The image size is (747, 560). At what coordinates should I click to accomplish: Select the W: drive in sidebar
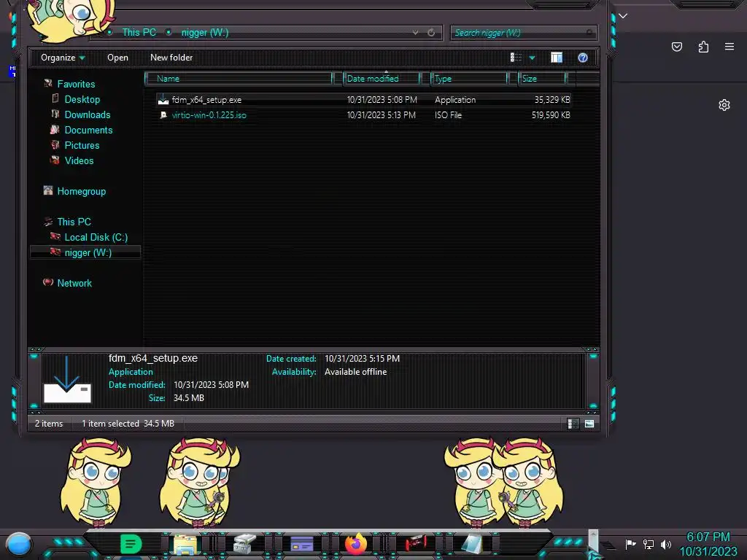click(88, 252)
